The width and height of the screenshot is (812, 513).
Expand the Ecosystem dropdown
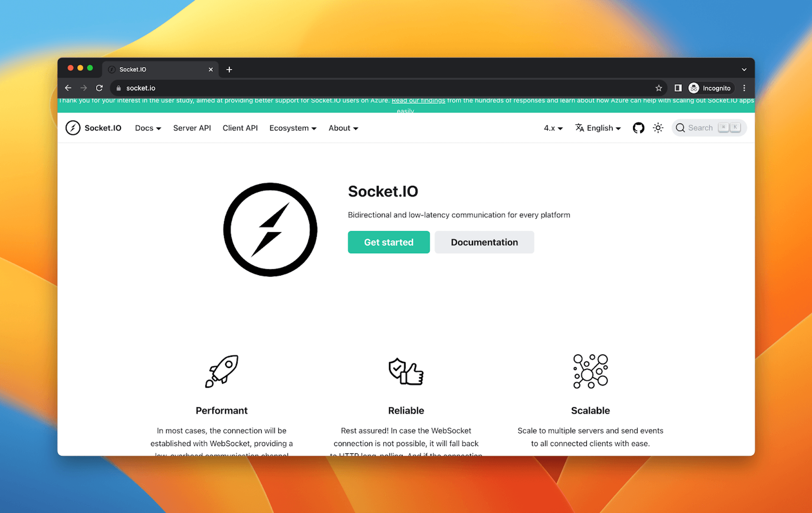pyautogui.click(x=293, y=128)
